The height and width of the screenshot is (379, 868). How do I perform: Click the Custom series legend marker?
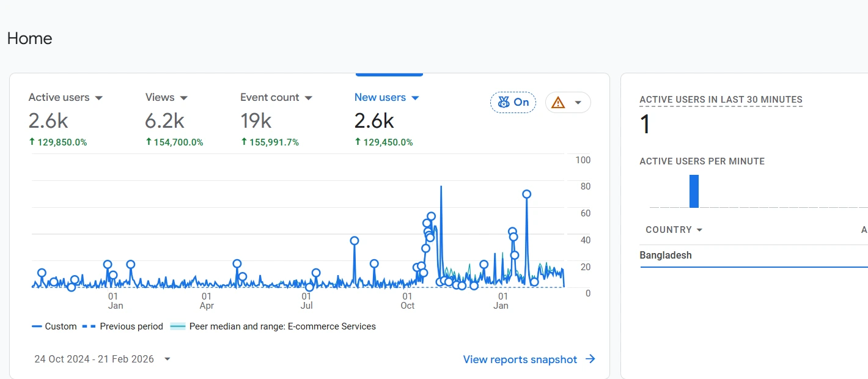37,326
